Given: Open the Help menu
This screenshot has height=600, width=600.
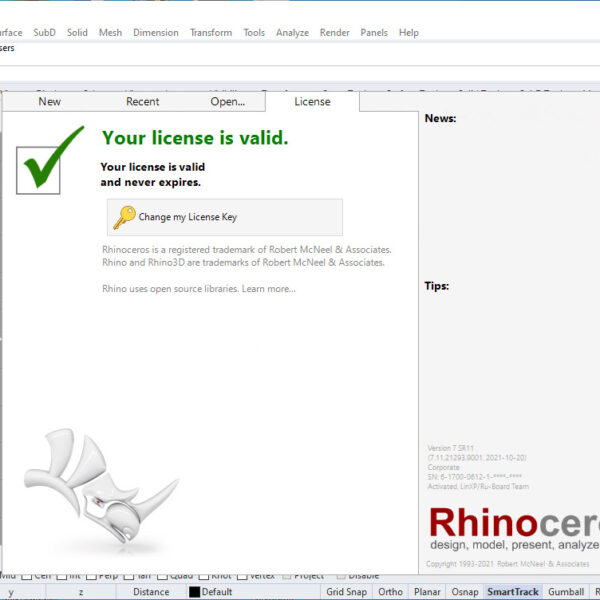Looking at the screenshot, I should tap(409, 33).
